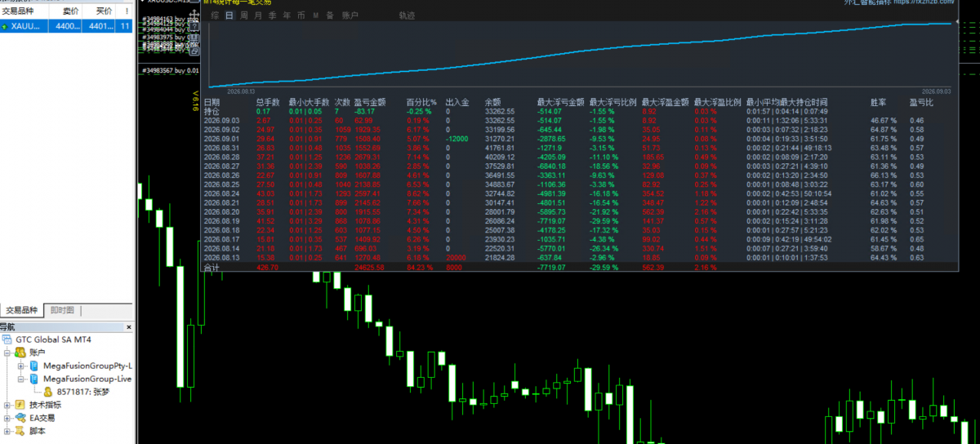Click the 总手数 total lots column header

pos(268,101)
